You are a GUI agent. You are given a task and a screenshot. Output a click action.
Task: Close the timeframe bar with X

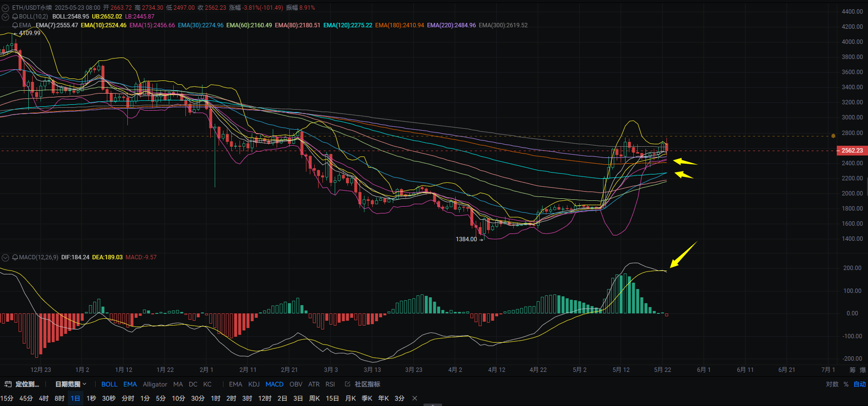pyautogui.click(x=415, y=398)
